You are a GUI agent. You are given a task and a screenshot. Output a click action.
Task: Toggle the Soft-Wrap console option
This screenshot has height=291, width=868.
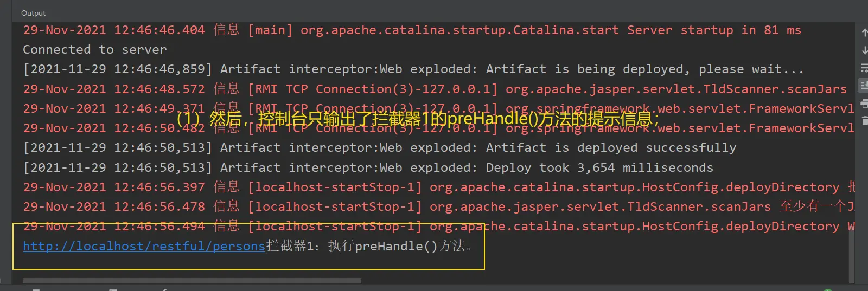click(x=864, y=68)
